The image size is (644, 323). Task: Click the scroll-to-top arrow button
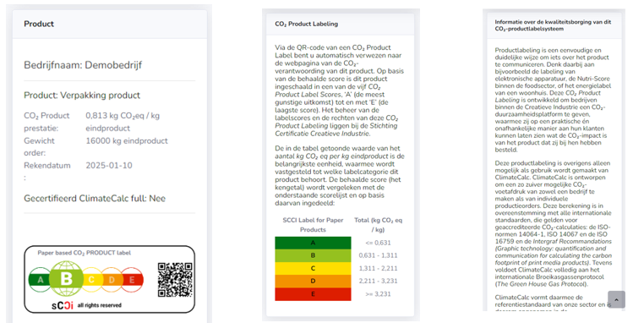click(x=616, y=299)
